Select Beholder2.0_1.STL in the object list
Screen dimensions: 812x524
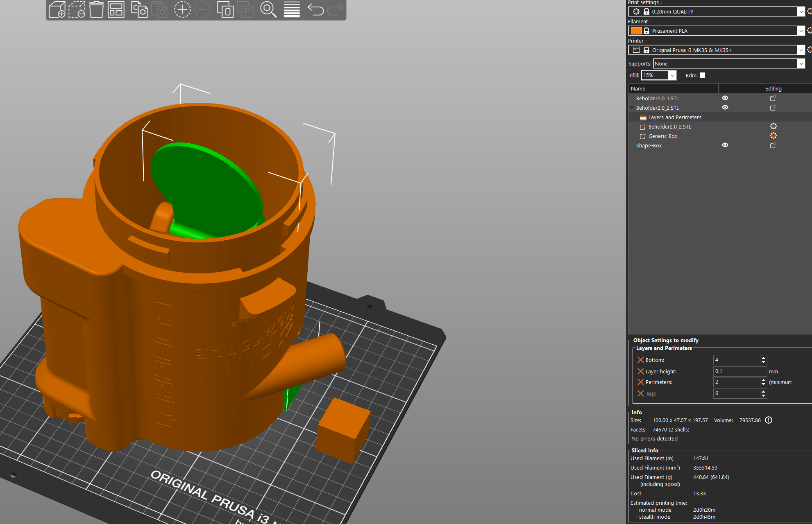point(657,99)
